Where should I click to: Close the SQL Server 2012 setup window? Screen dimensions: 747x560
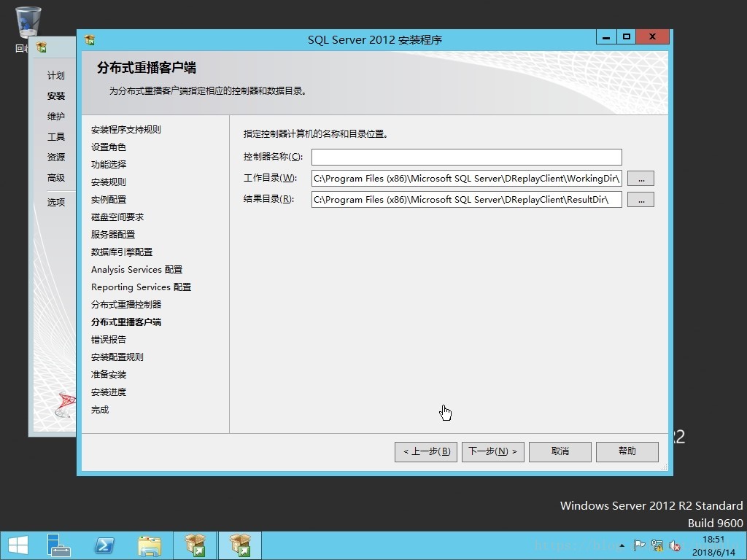point(653,37)
